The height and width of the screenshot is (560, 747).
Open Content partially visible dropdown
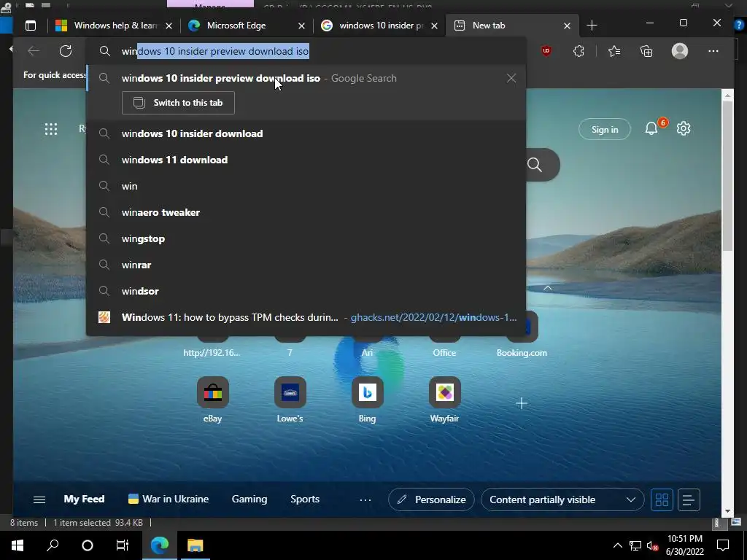[x=562, y=499]
